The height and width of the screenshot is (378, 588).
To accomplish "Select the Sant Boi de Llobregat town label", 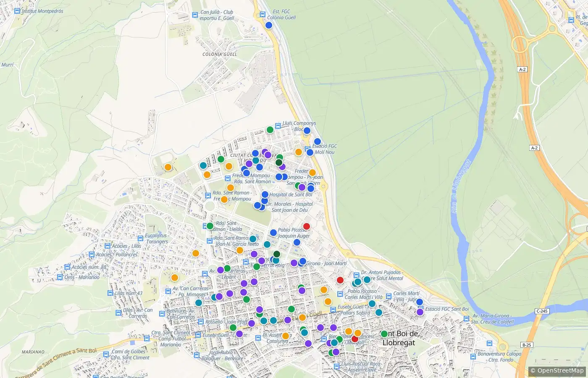I will coord(400,338).
